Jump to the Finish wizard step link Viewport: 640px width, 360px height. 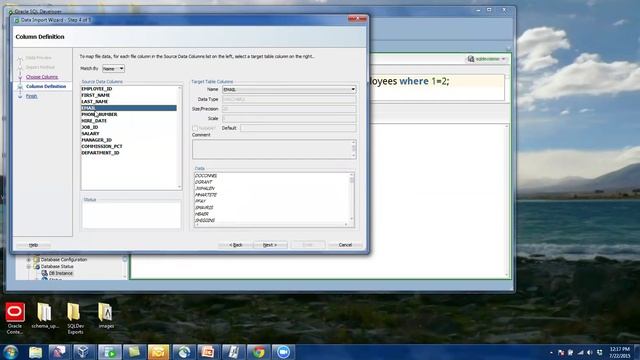tap(31, 96)
